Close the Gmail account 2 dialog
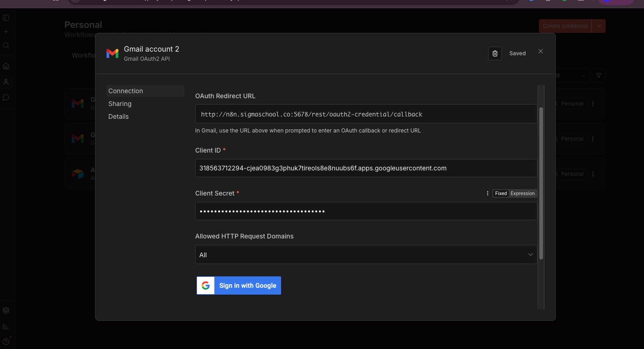The width and height of the screenshot is (644, 349). [x=541, y=51]
